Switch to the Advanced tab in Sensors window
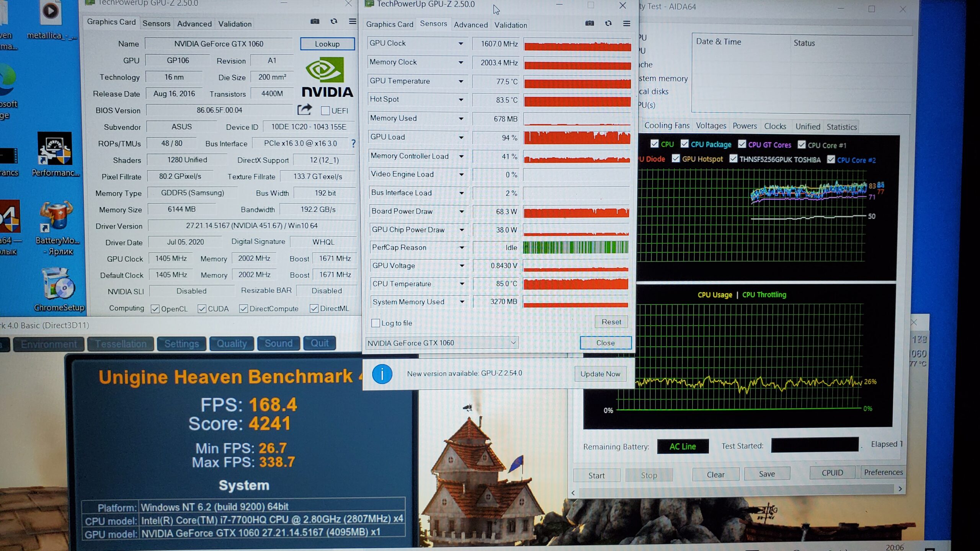 pos(470,25)
